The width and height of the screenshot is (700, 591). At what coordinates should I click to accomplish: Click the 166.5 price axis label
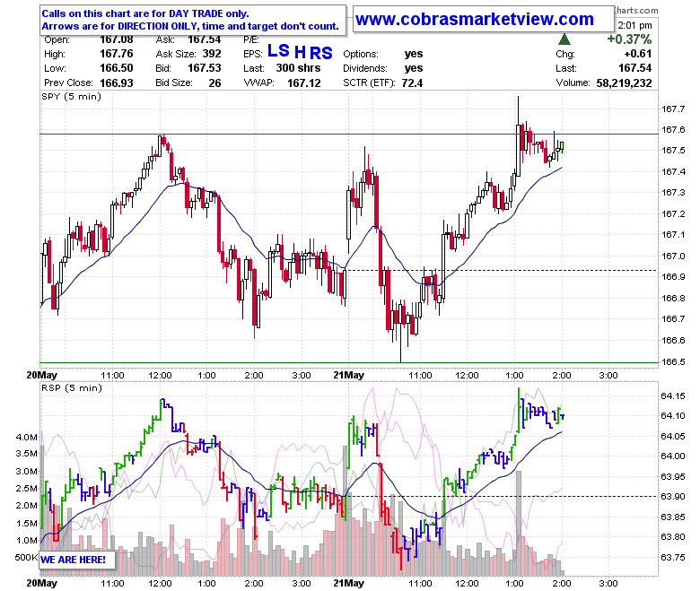point(673,361)
